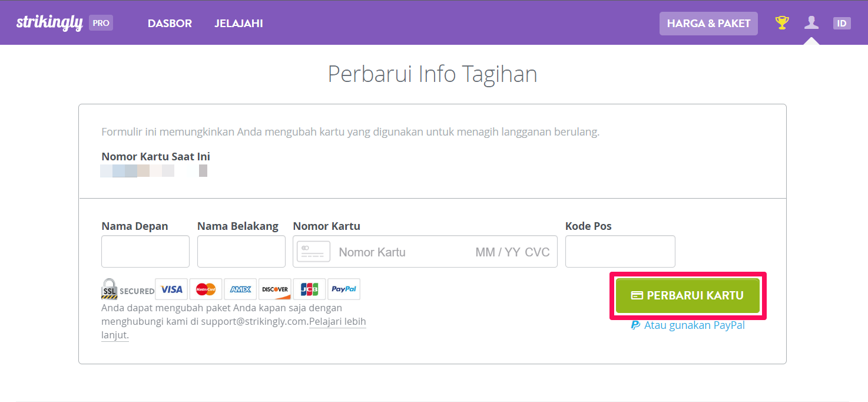Click the AMEX card logo
Screen dimensions: 868x402
coord(240,289)
